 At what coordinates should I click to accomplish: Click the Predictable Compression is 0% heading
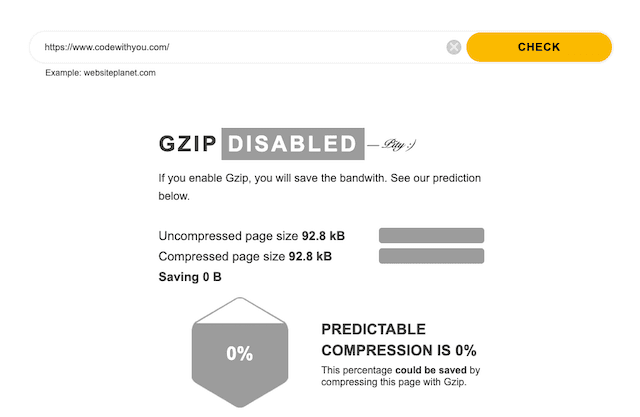pos(399,340)
